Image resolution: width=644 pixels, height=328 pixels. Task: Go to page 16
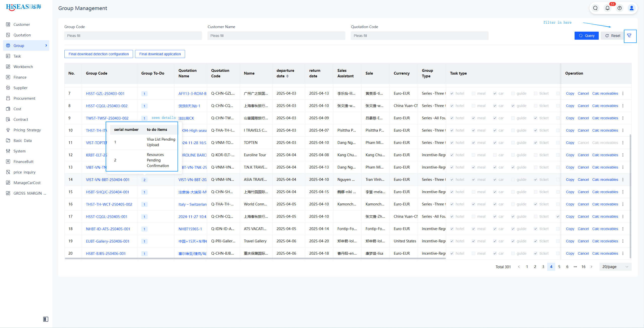(583, 267)
